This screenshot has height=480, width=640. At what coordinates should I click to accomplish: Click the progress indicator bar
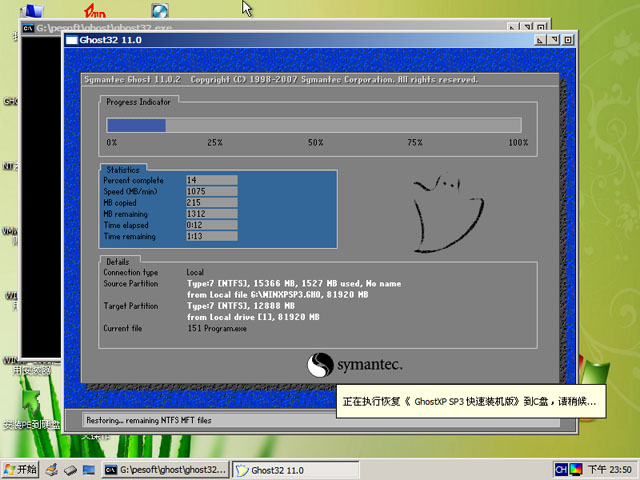click(x=314, y=125)
